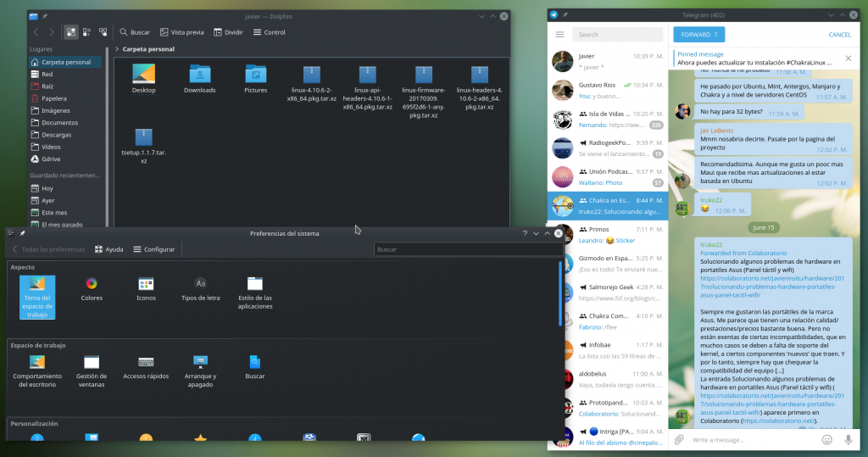Expand the Carpeta personal breadcrumb arrow
This screenshot has width=868, height=457.
coord(117,48)
